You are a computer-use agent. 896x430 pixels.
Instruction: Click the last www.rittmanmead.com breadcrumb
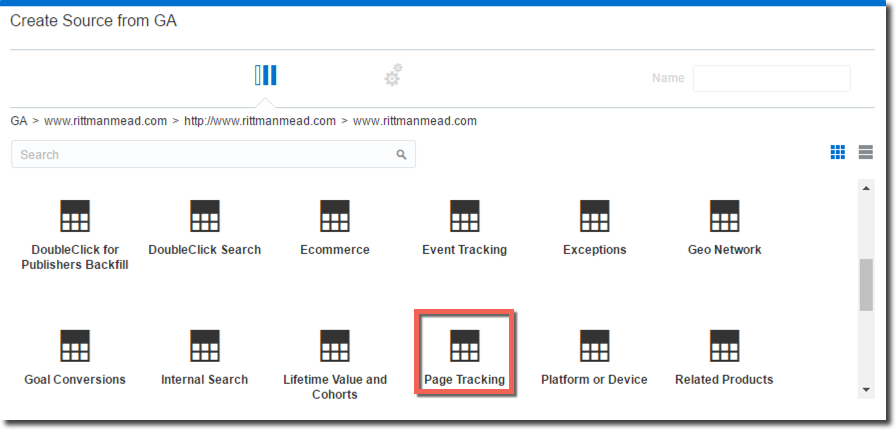415,121
